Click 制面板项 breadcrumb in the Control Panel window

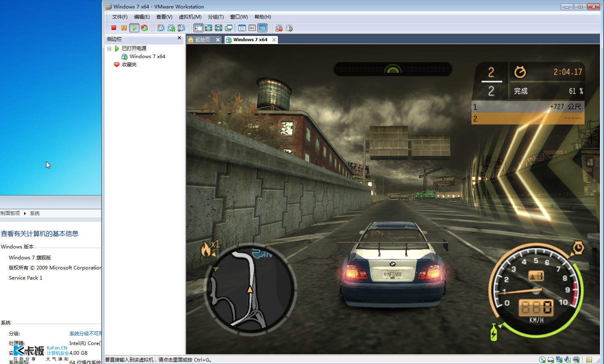(10, 213)
